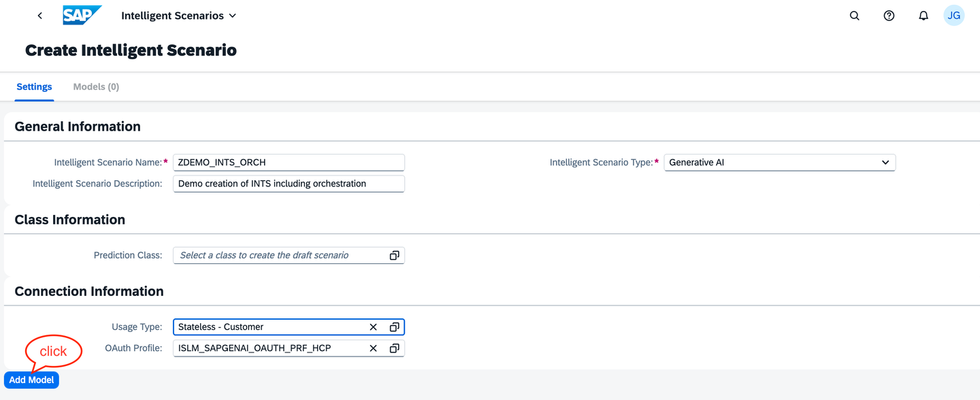Expand the Intelligent Scenarios title menu
The image size is (980, 400).
point(179,16)
